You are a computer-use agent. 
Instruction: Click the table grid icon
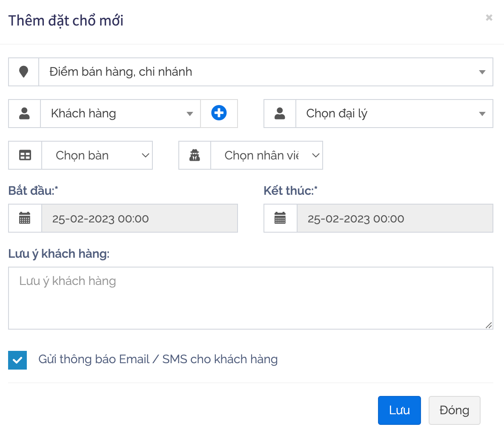25,155
